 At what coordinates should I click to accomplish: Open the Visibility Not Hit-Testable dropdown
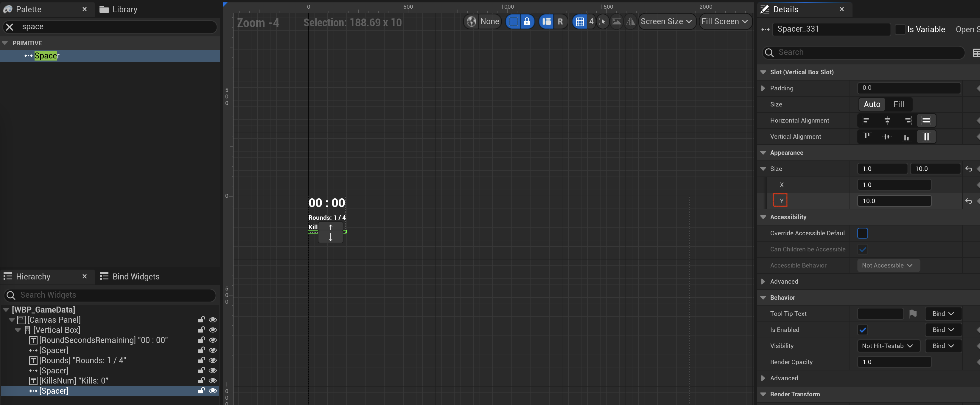click(x=888, y=346)
